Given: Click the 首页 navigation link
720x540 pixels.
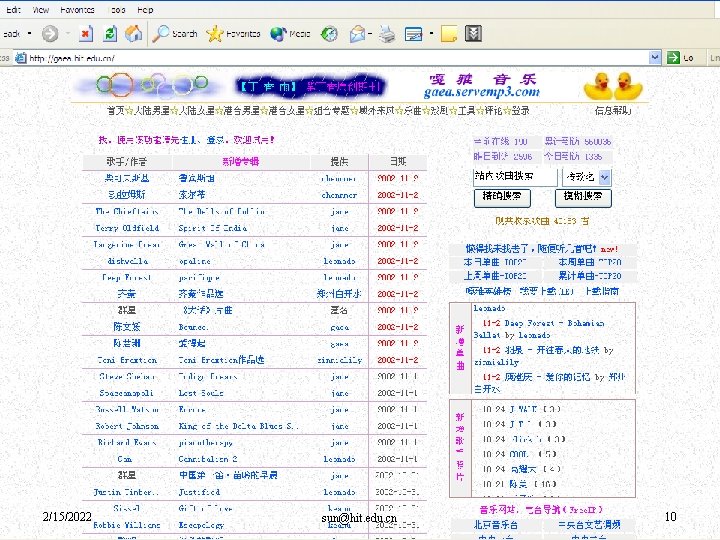Looking at the screenshot, I should (116, 111).
